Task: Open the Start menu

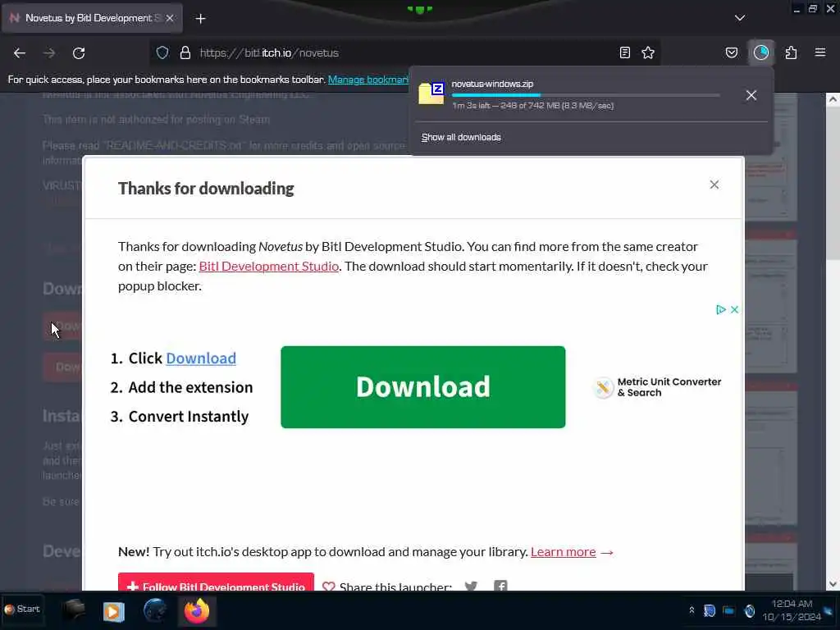Action: pyautogui.click(x=22, y=609)
